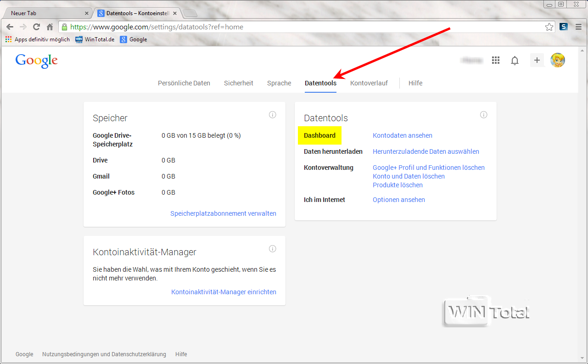Open the Kontodaten ansehen link
This screenshot has width=588, height=364.
403,135
